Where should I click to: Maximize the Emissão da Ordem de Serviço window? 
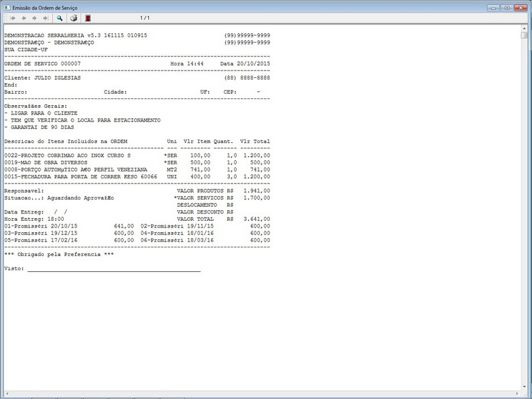pos(507,7)
